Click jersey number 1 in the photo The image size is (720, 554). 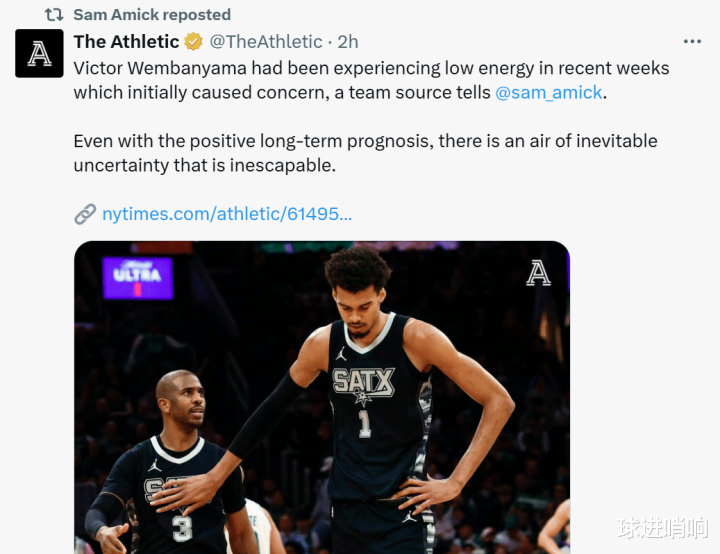click(x=365, y=424)
